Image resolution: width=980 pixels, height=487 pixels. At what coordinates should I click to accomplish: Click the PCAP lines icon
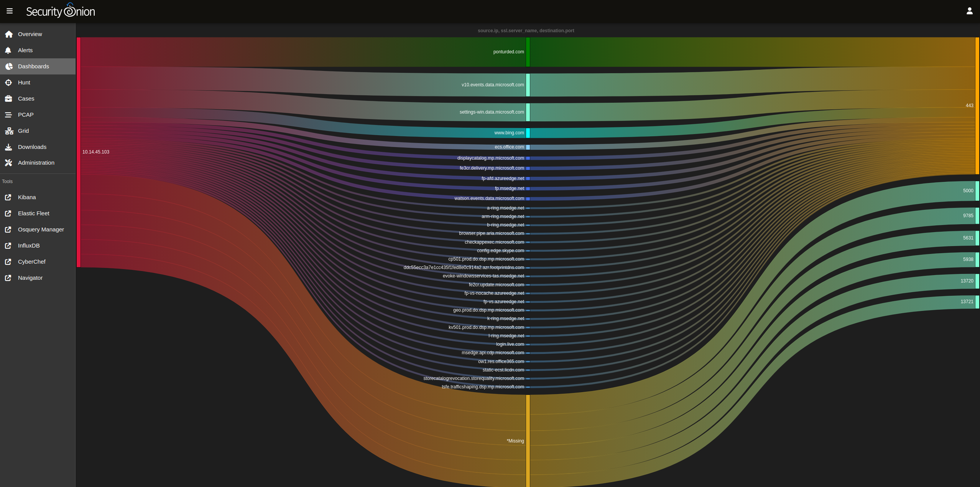(x=8, y=115)
